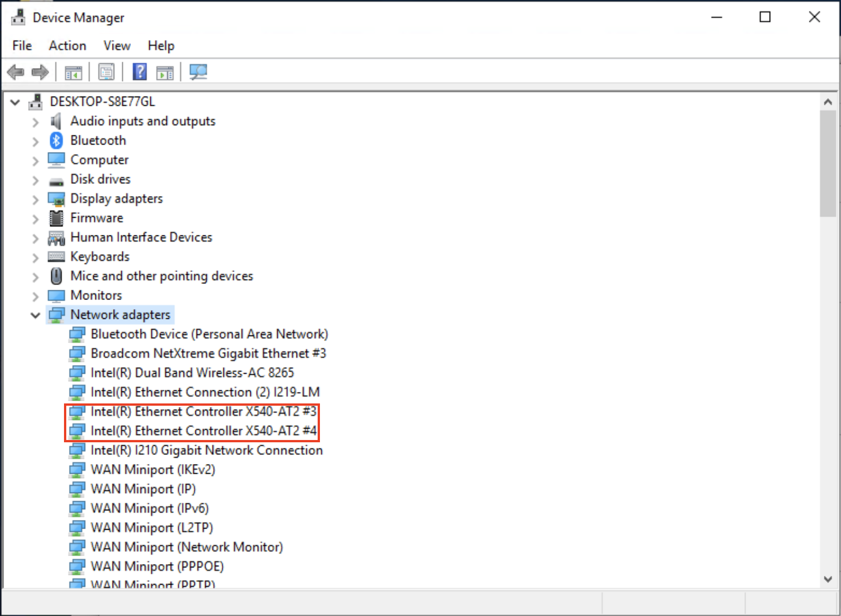Expand the Keyboards category
The width and height of the screenshot is (841, 616).
[x=35, y=258]
